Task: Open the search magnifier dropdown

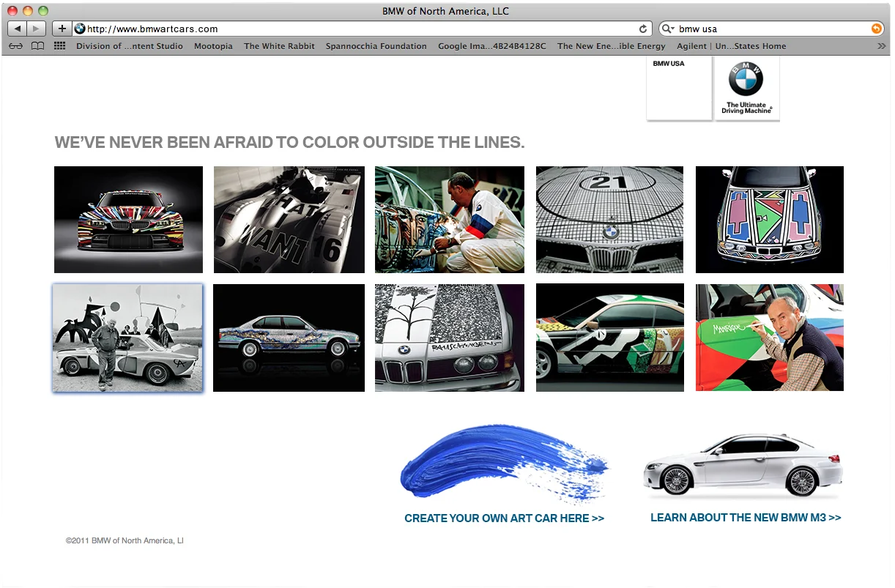Action: click(x=668, y=29)
